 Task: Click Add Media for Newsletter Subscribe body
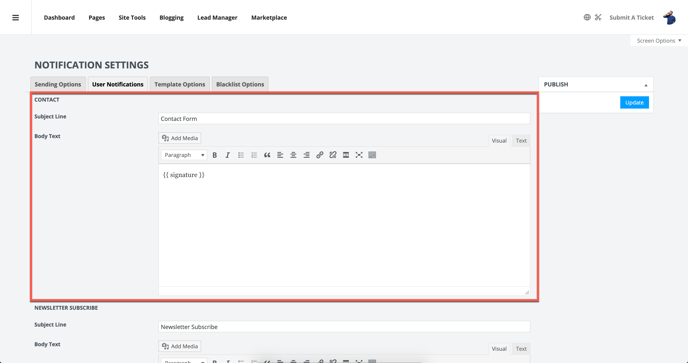[x=180, y=346]
